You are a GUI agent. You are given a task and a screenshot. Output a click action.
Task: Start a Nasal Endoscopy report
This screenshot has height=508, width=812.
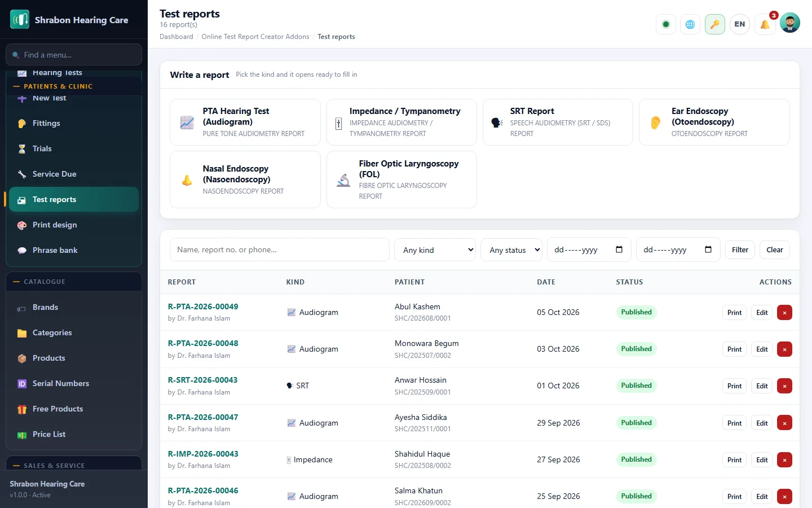click(x=245, y=179)
